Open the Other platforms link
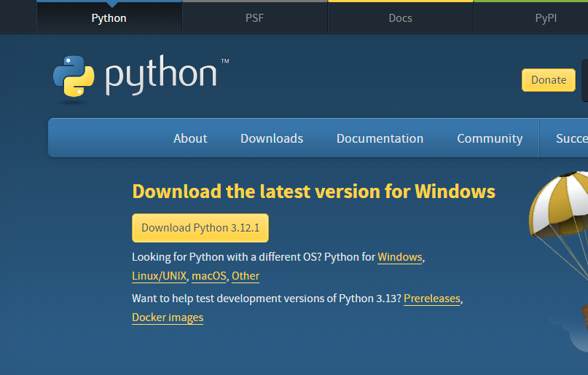The width and height of the screenshot is (588, 375). pyautogui.click(x=246, y=276)
